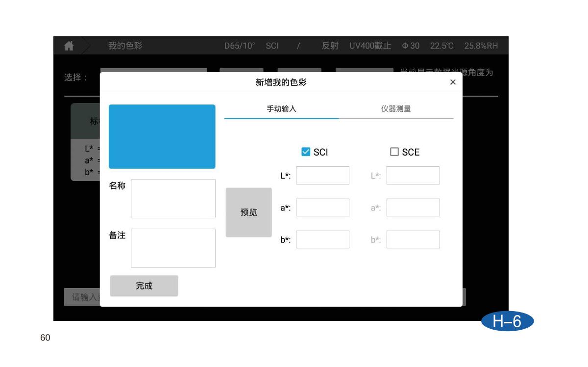Focus the 名称 name text box
The height and width of the screenshot is (367, 588).
(173, 199)
